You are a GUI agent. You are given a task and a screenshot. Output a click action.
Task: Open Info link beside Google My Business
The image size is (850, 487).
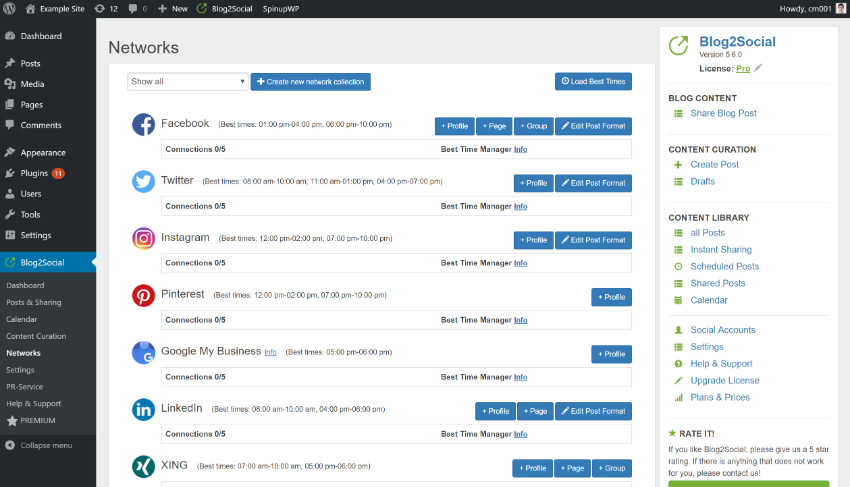[x=271, y=353]
